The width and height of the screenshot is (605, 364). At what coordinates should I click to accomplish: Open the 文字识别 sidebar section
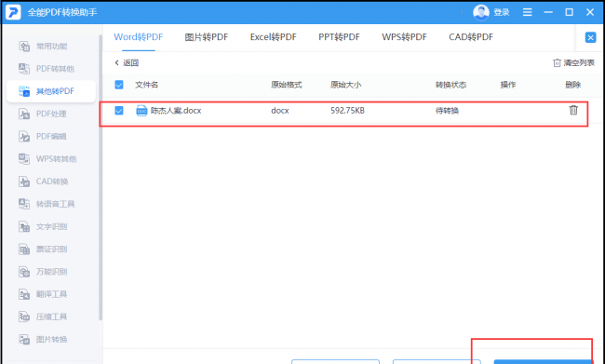click(43, 226)
